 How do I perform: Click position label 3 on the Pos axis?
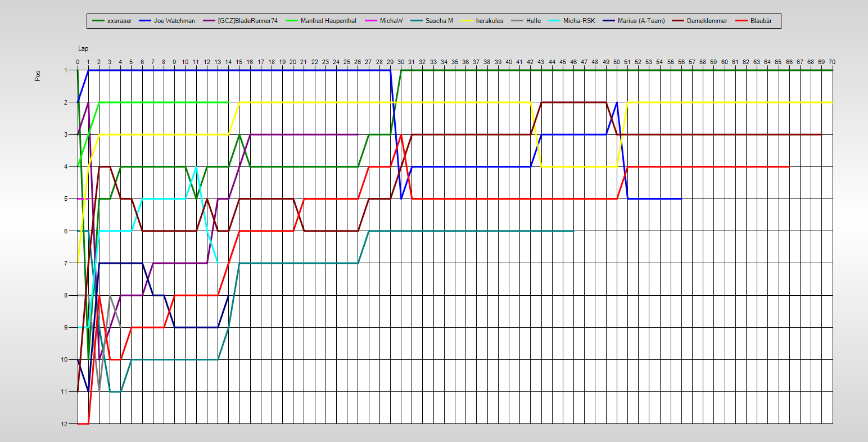(66, 134)
